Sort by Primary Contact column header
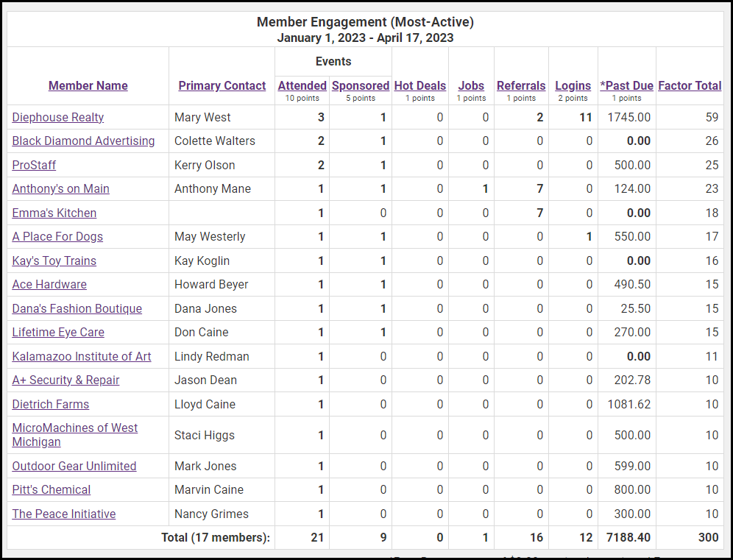 tap(222, 85)
